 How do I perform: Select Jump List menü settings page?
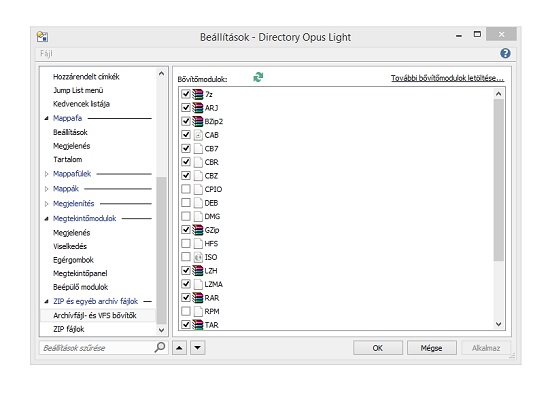78,90
